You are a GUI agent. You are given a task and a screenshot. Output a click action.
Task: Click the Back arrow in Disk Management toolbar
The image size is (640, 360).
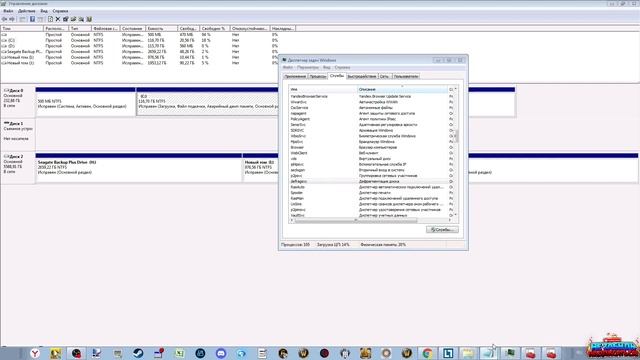coord(4,19)
